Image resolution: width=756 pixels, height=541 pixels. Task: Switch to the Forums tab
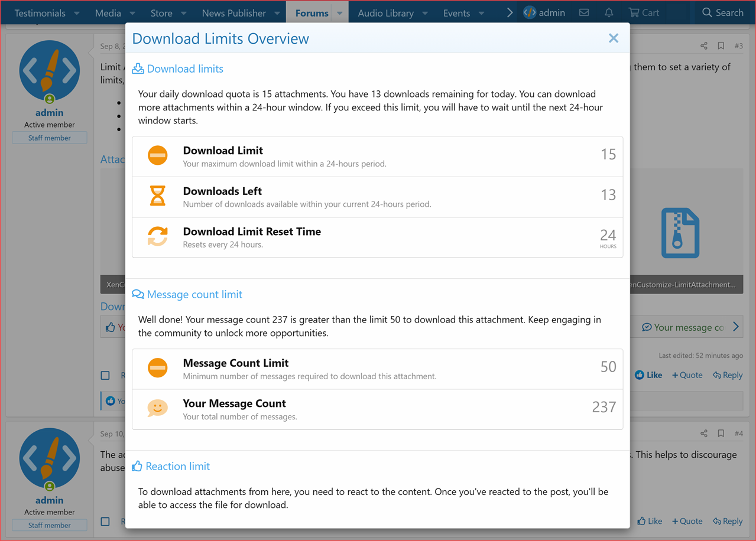311,12
